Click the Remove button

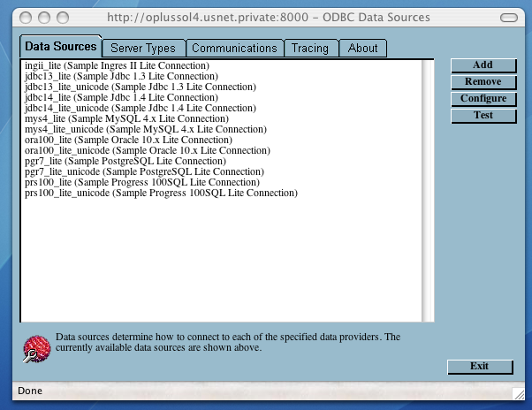[483, 82]
